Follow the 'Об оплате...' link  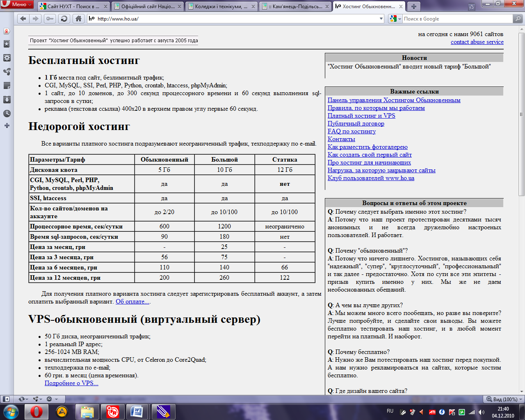[132, 301]
